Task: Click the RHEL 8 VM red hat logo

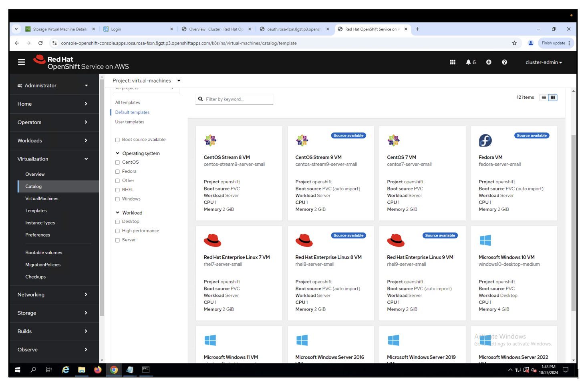Action: [304, 240]
